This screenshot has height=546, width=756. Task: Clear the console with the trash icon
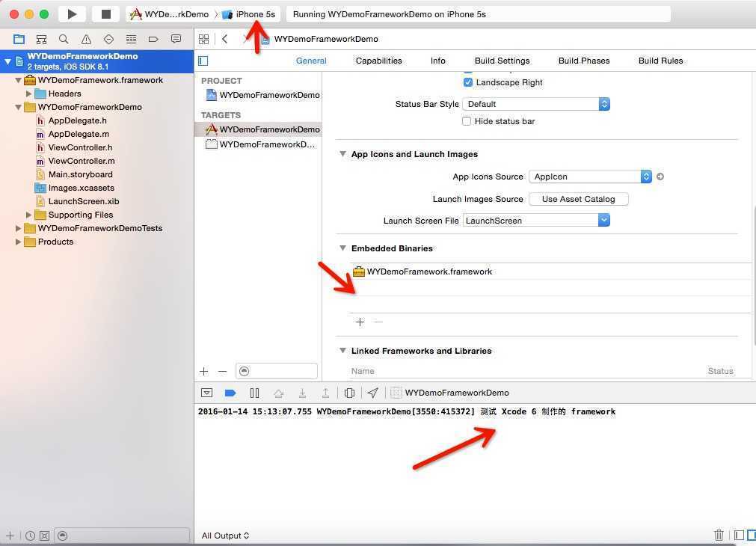click(719, 535)
